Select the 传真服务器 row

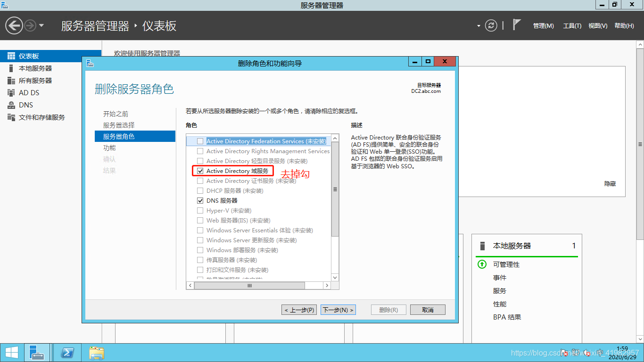[x=259, y=260]
